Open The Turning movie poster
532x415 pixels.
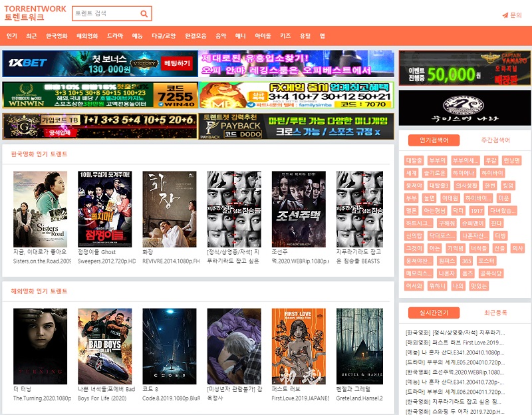pos(40,346)
